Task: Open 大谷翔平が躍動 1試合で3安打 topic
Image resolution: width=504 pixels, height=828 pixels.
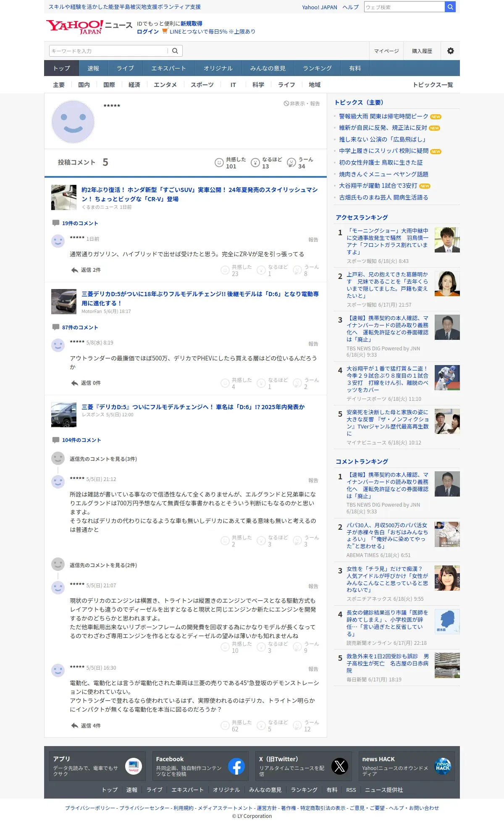Action: 378,186
